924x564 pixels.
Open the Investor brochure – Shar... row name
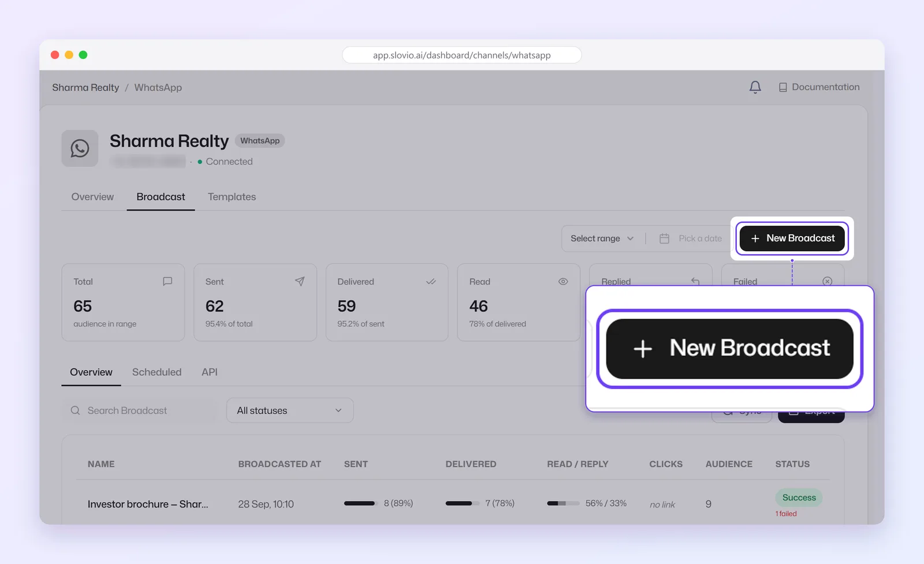(x=148, y=504)
